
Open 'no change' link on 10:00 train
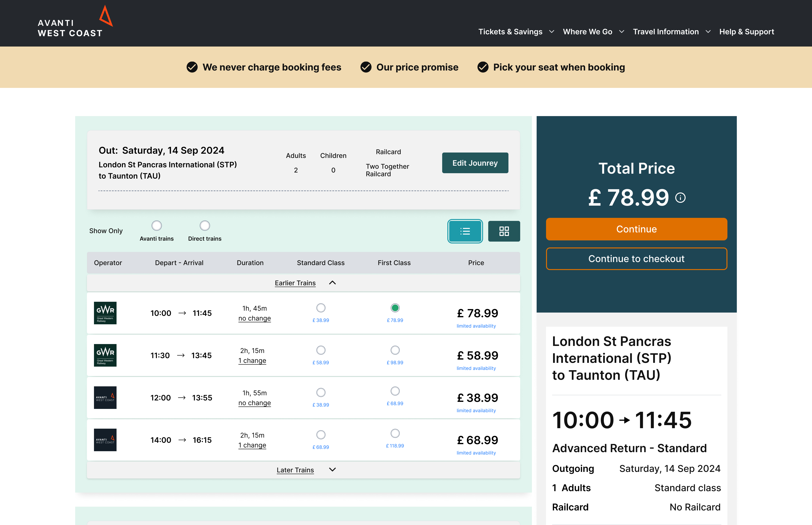pyautogui.click(x=254, y=318)
